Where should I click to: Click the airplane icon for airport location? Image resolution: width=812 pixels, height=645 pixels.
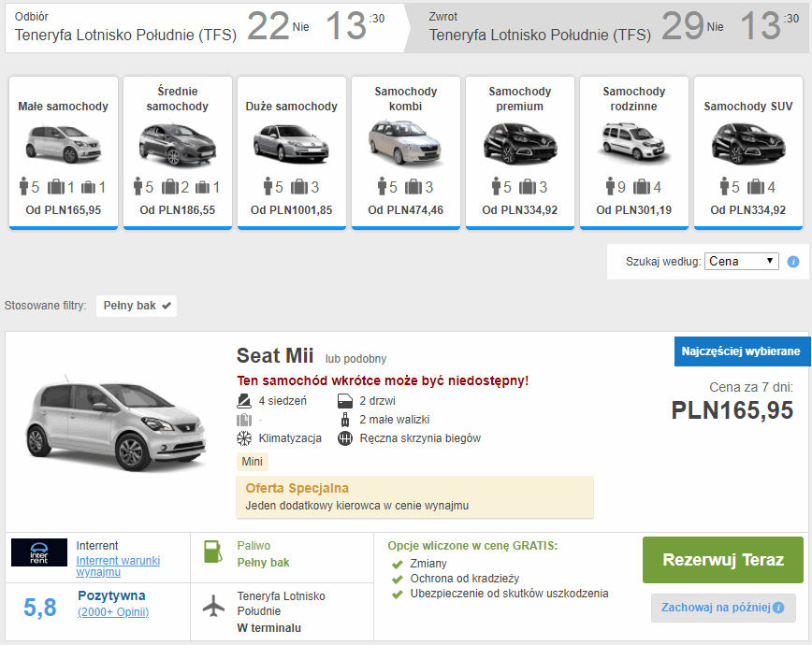(x=213, y=606)
